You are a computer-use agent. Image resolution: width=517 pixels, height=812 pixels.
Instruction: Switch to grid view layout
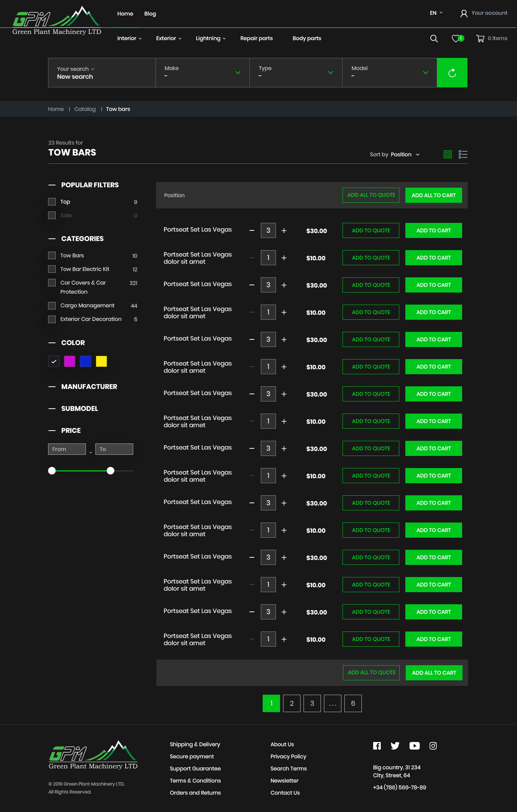click(448, 154)
